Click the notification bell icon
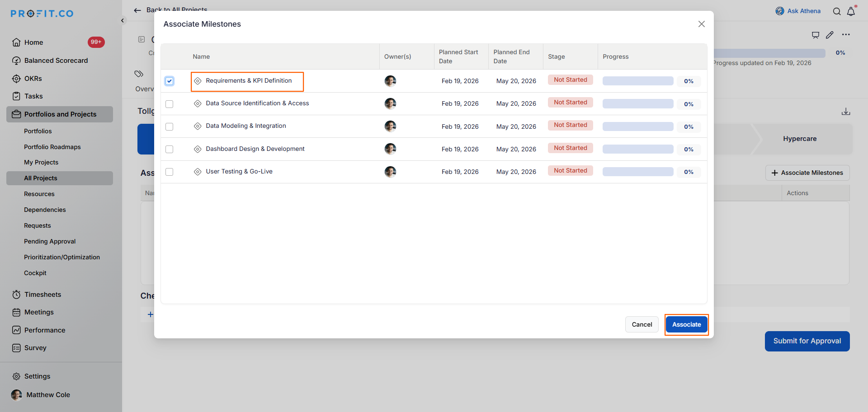The width and height of the screenshot is (868, 412). tap(851, 11)
